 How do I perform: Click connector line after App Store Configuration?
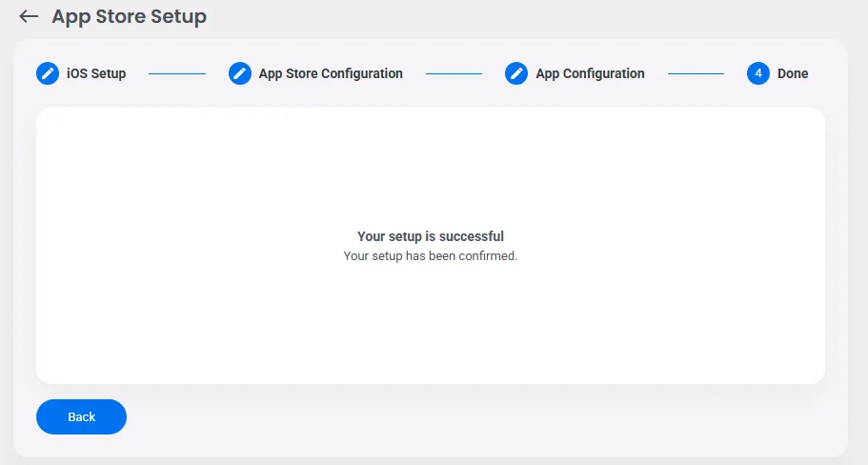coord(454,73)
